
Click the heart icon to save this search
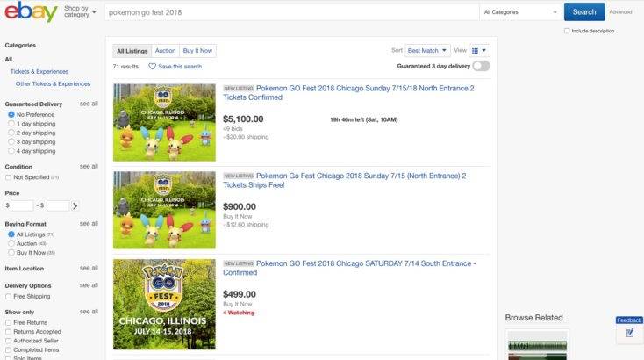(x=152, y=66)
